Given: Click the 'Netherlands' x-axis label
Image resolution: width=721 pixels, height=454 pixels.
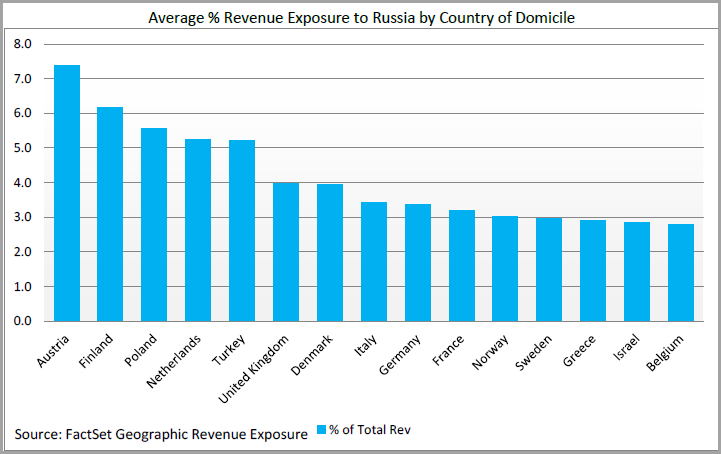Looking at the screenshot, I should (x=173, y=362).
